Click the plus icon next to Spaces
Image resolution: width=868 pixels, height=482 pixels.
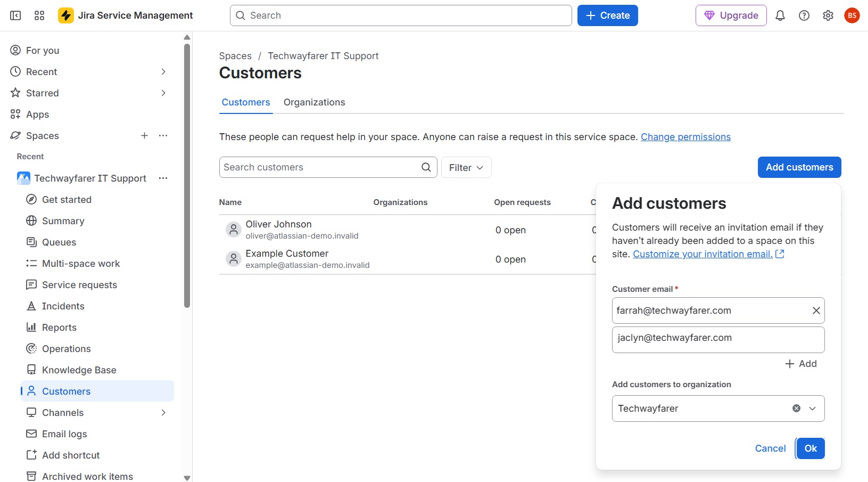(x=144, y=135)
